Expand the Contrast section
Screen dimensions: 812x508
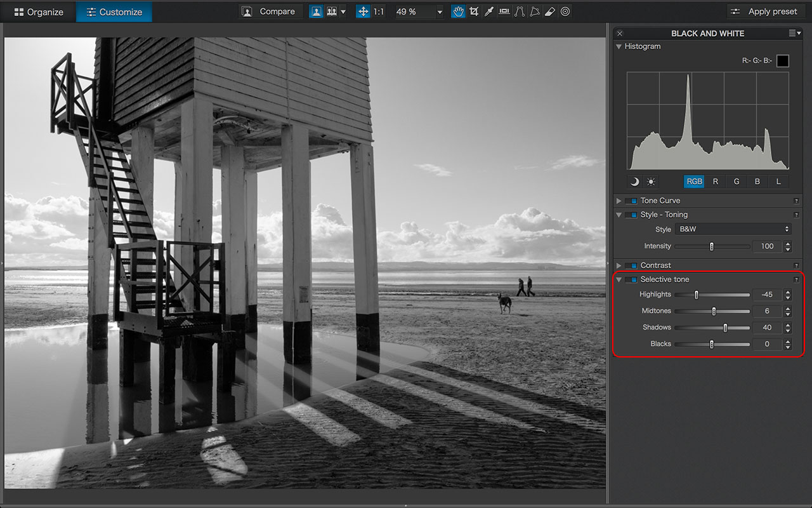619,265
